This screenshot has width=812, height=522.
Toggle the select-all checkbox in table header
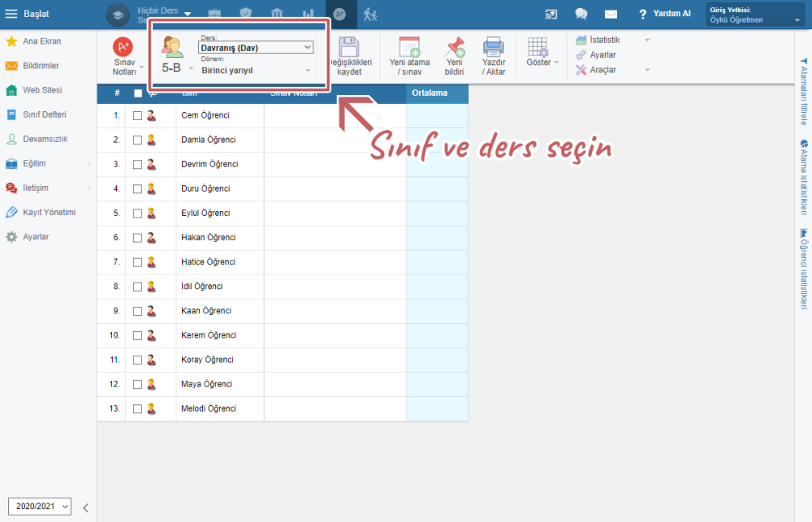[x=138, y=93]
